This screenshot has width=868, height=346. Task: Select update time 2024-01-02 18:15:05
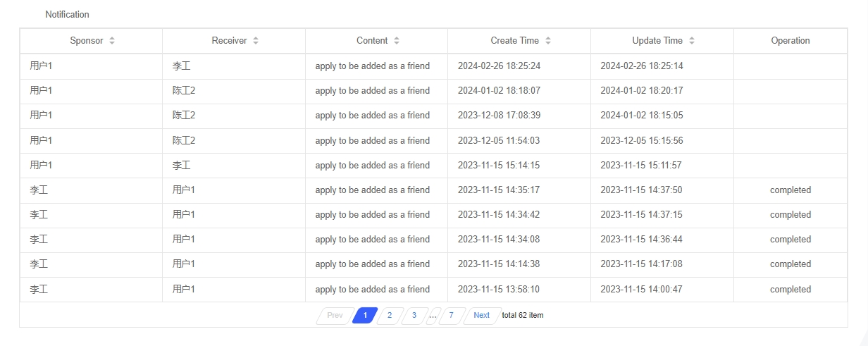pyautogui.click(x=642, y=116)
